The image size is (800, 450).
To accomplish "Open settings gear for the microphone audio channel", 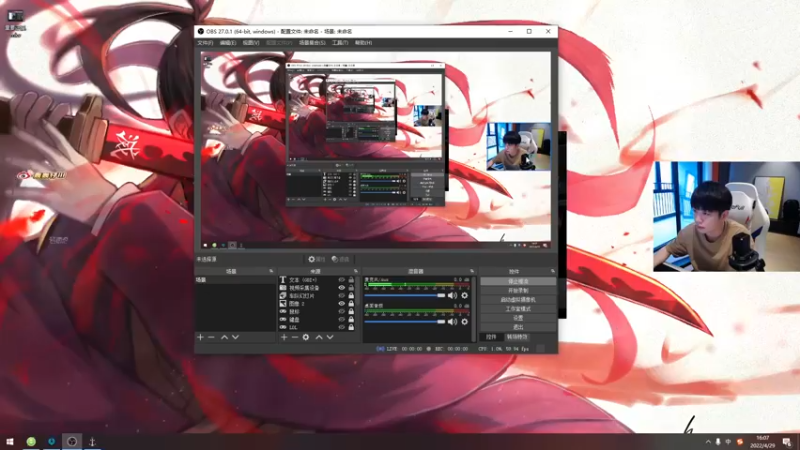I will point(464,295).
